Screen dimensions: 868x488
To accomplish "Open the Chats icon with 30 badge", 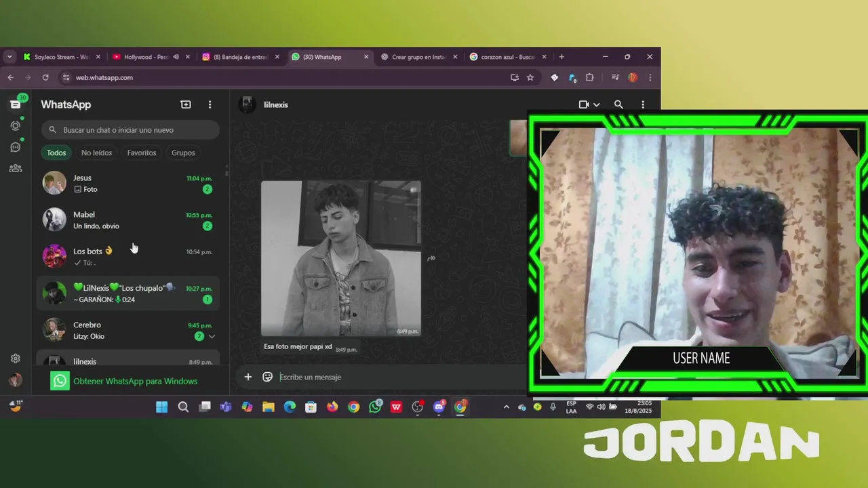I will coord(16,104).
